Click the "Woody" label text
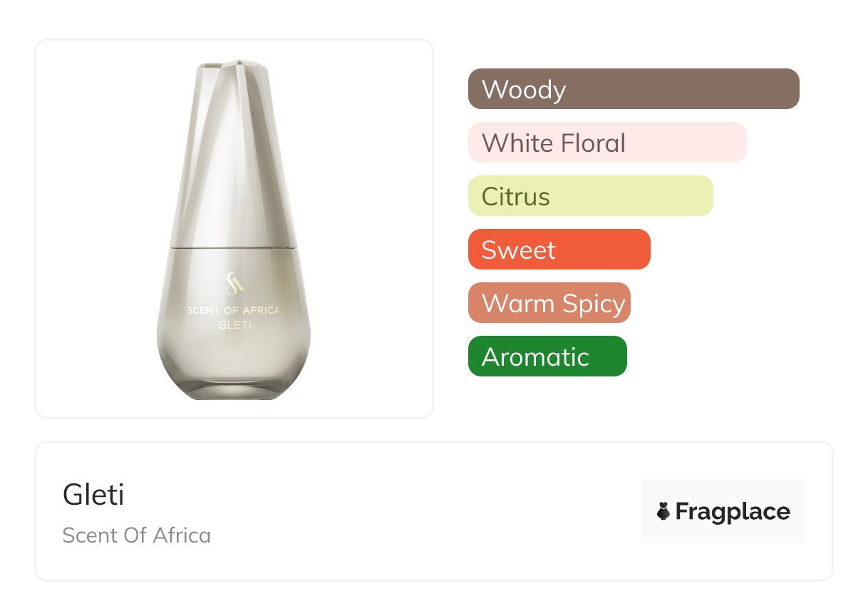Screen dimensions: 868x616 (x=524, y=90)
